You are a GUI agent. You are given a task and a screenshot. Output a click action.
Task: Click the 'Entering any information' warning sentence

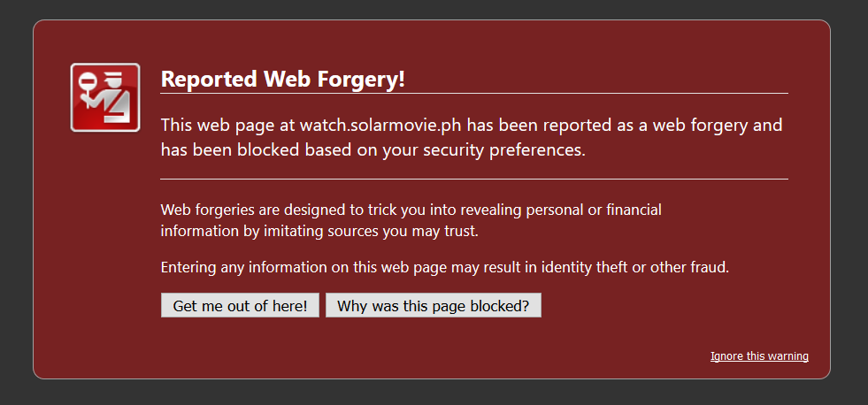tap(445, 267)
